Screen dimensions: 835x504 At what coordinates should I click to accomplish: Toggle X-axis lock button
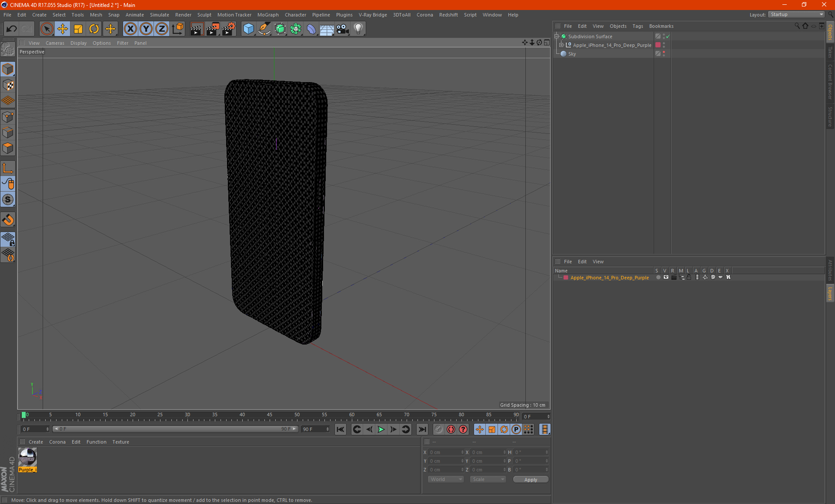coord(130,29)
